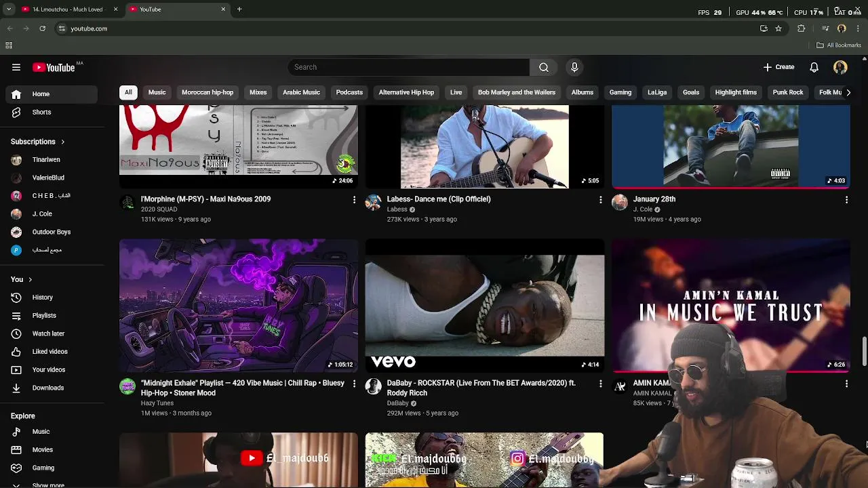Click the search magnifier button
The width and height of the screenshot is (868, 488).
pyautogui.click(x=543, y=67)
